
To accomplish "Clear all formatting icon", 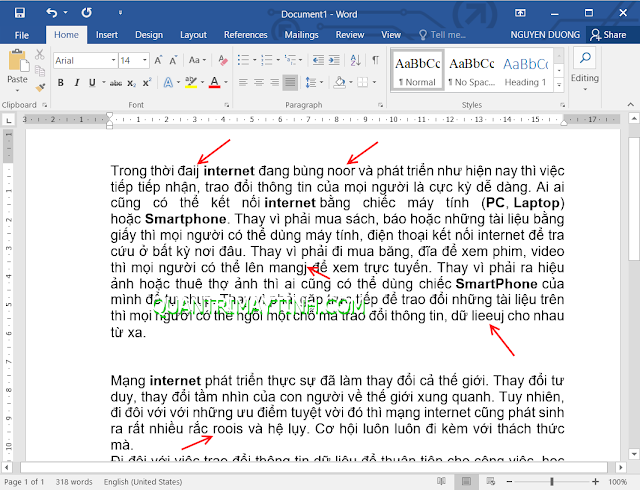I will coord(223,60).
